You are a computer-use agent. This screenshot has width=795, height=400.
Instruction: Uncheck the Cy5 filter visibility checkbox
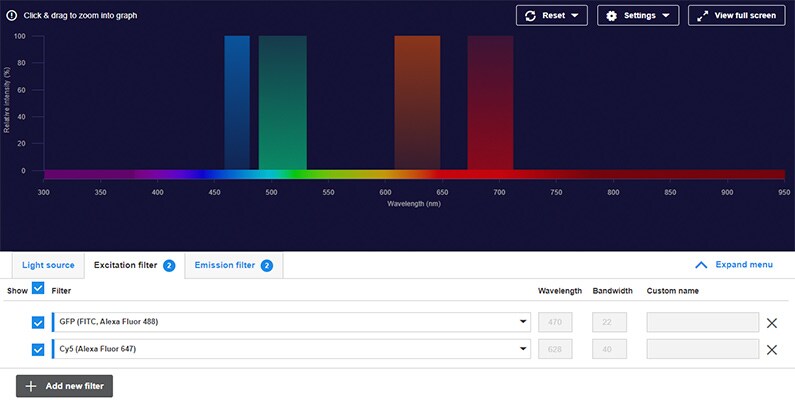[x=38, y=349]
